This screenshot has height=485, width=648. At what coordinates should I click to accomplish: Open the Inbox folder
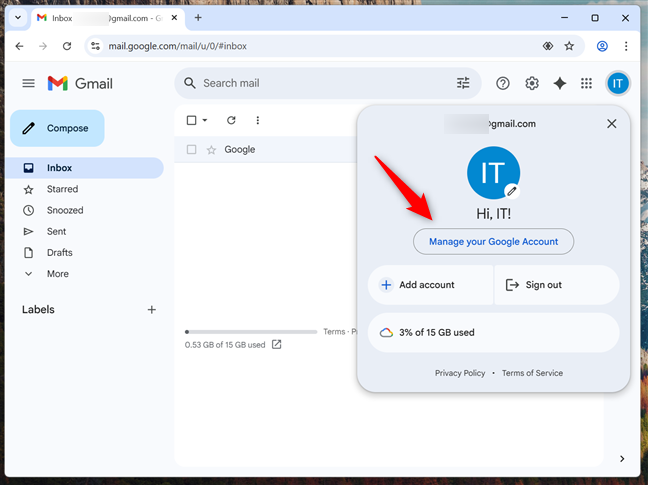[x=87, y=168]
